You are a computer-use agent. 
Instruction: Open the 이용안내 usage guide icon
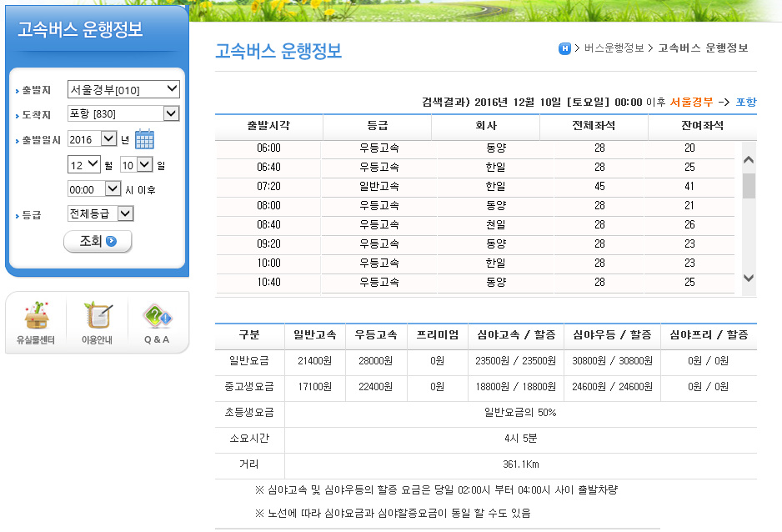pyautogui.click(x=98, y=323)
